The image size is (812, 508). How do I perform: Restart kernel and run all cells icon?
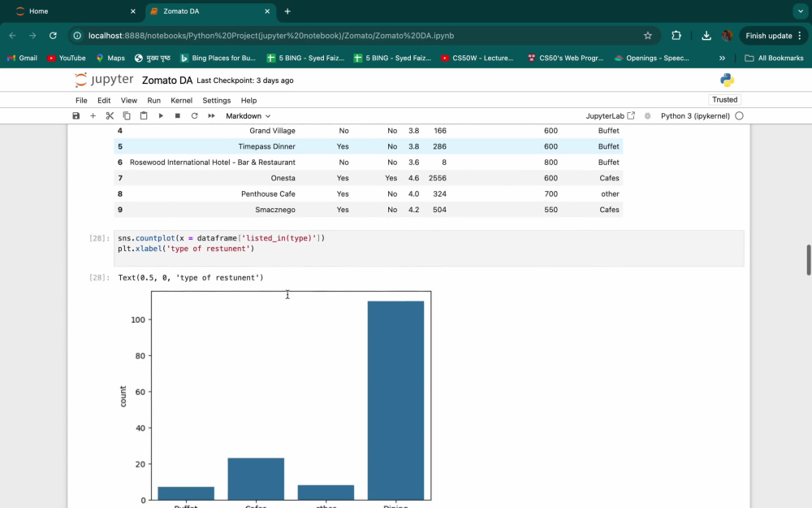211,115
